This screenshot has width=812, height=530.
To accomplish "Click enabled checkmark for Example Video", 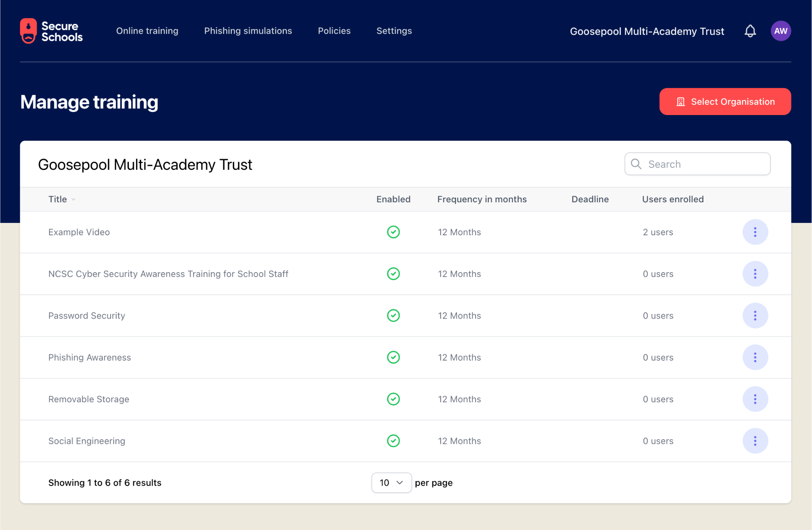I will point(393,232).
